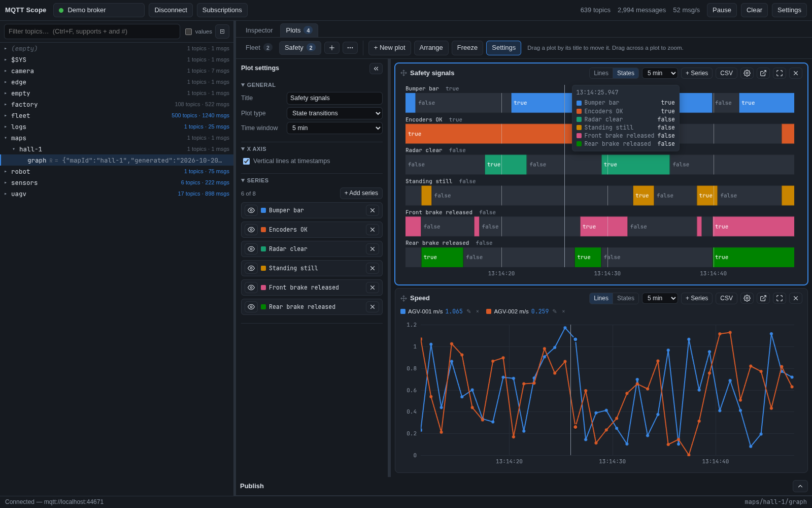Remove the Rear brake released series
The image size is (812, 508).
[x=373, y=307]
